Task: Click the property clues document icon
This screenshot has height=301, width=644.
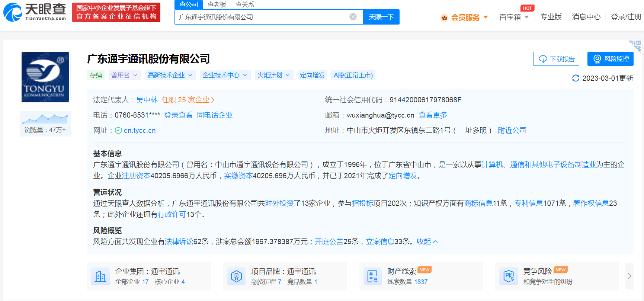Action: click(372, 276)
